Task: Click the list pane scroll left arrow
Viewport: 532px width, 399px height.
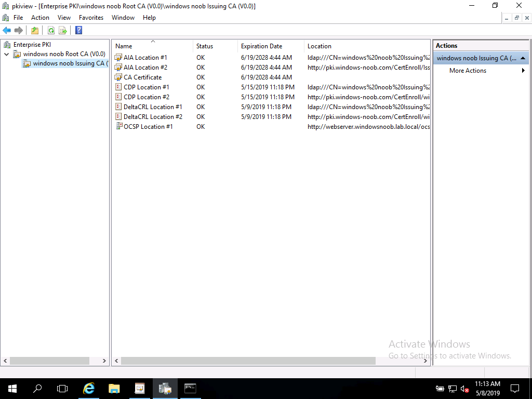Action: (x=116, y=361)
